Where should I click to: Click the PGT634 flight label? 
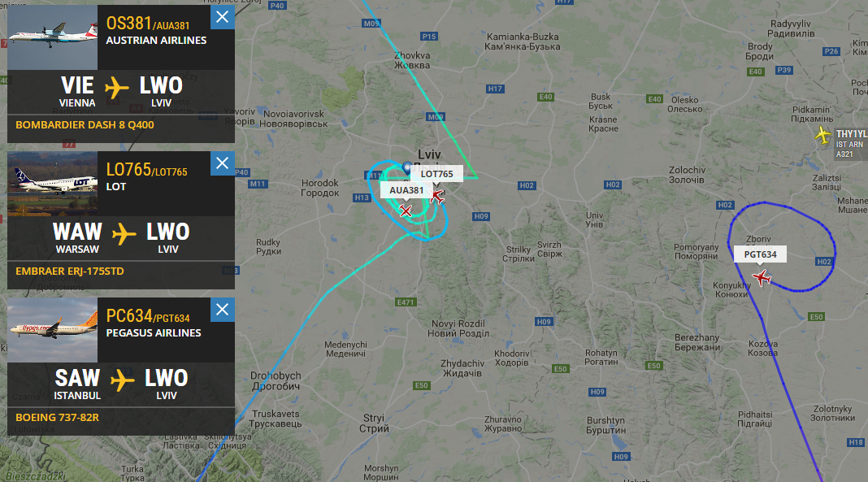[760, 254]
